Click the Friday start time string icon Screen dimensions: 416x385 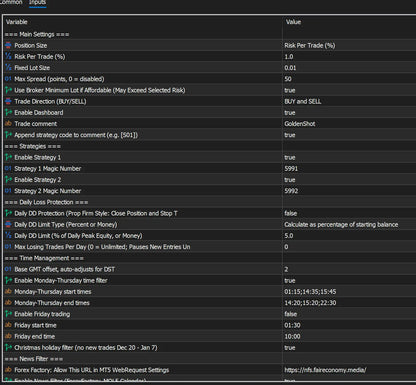(x=8, y=325)
